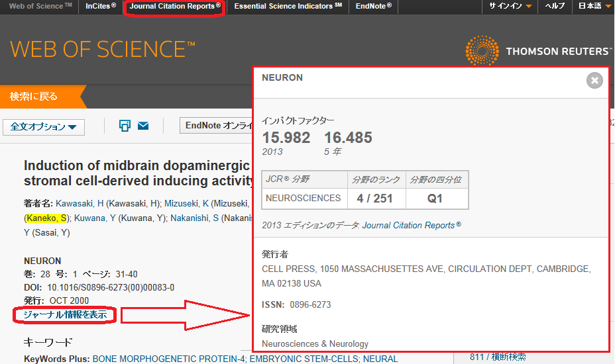Click the WEB OF SCIENCE logo
This screenshot has width=615, height=364.
pyautogui.click(x=102, y=50)
